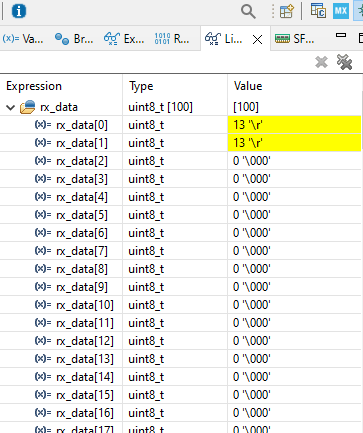Close the Live Expressions tab

257,40
